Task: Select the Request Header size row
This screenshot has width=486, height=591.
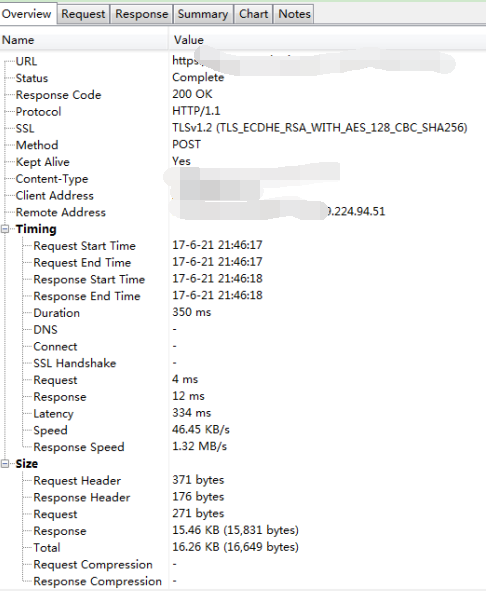Action: [x=243, y=480]
